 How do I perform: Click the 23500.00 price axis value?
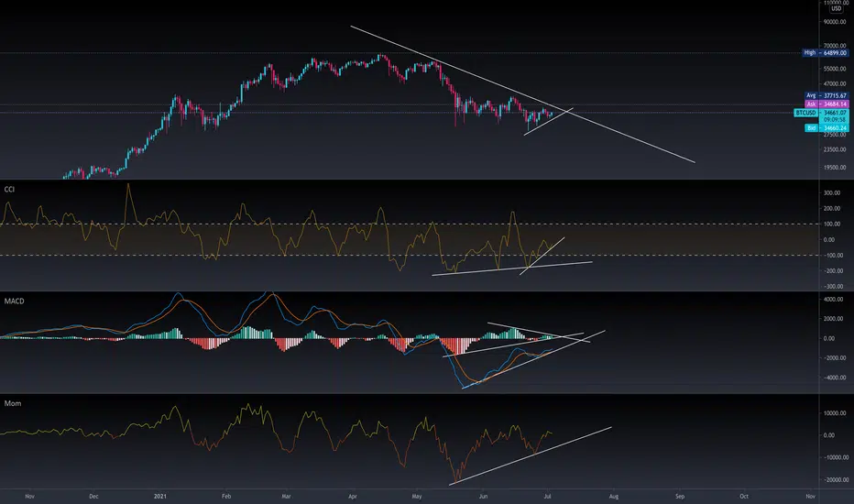click(835, 149)
